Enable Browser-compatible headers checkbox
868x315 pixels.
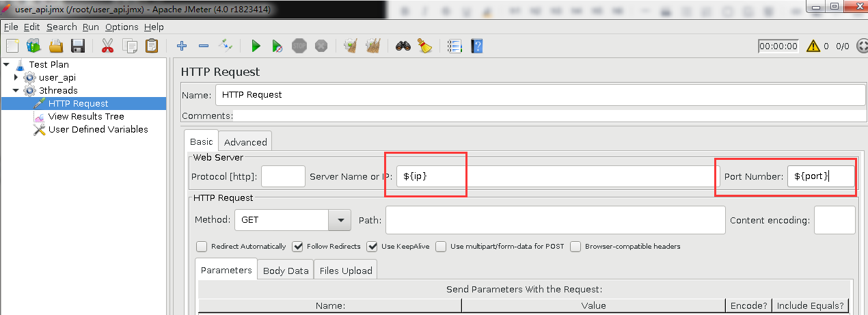tap(575, 246)
